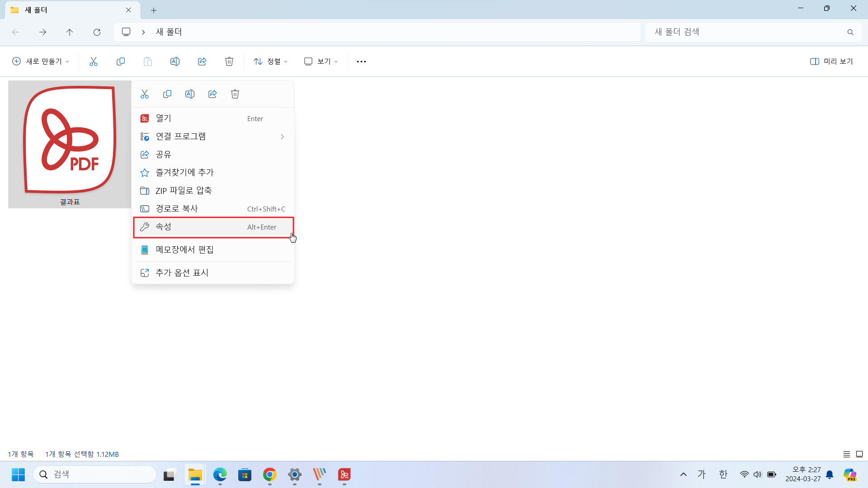This screenshot has width=868, height=488.
Task: Open the 새로 만들기 dropdown
Action: (41, 61)
